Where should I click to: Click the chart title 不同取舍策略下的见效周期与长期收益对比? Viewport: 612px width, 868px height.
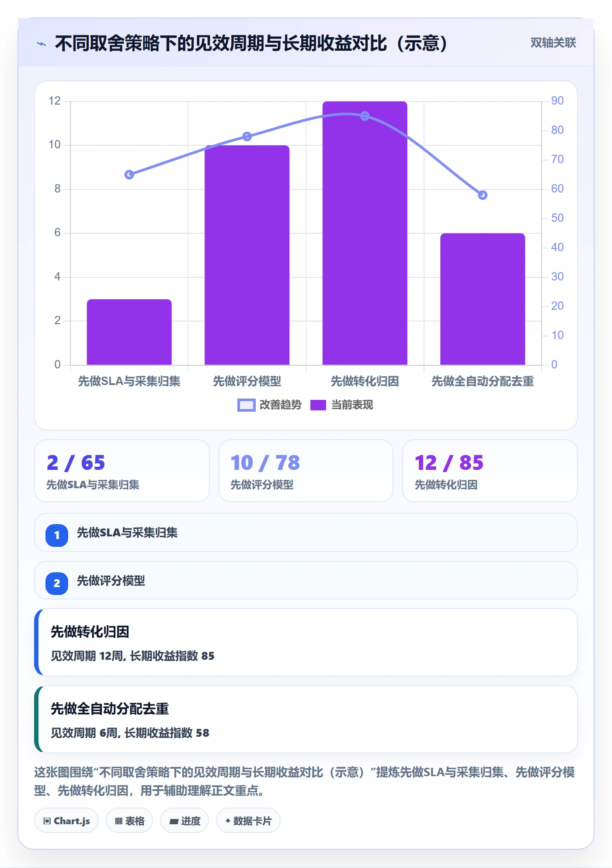[x=251, y=43]
